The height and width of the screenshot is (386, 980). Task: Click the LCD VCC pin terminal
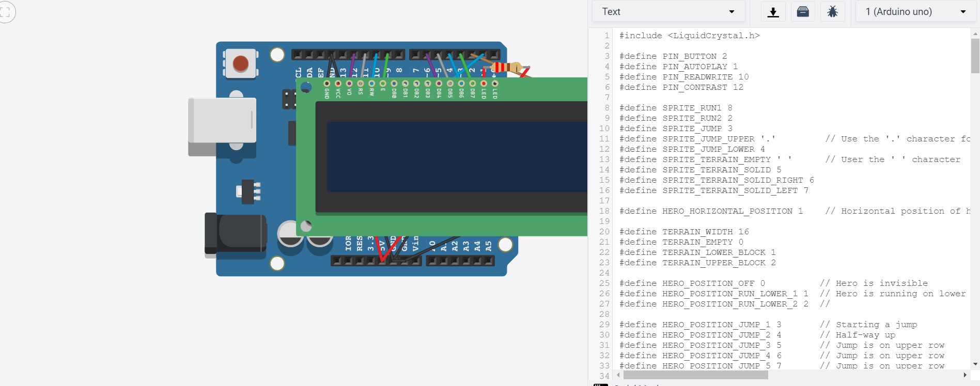point(338,84)
